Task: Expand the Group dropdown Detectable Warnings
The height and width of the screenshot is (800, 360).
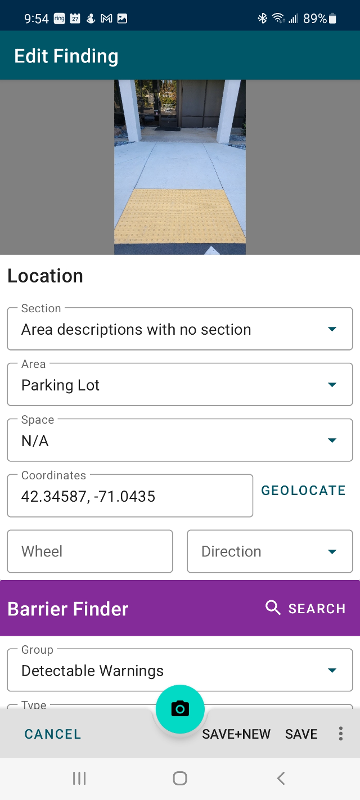Action: pyautogui.click(x=180, y=670)
